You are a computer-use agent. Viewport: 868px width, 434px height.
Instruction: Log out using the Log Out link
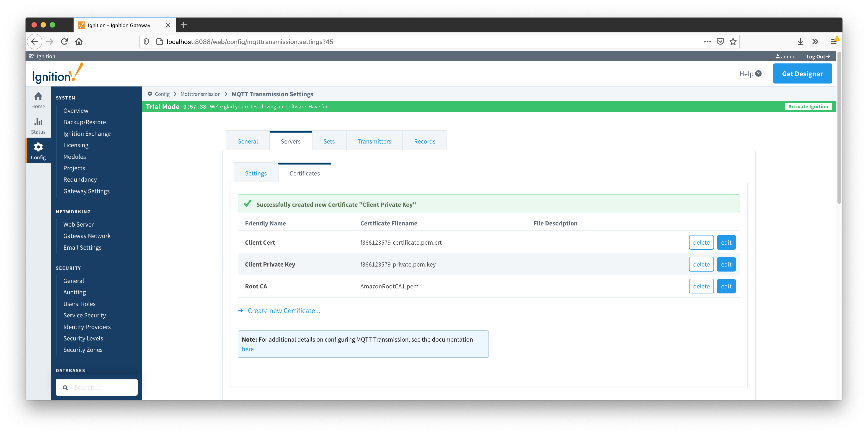click(x=818, y=57)
